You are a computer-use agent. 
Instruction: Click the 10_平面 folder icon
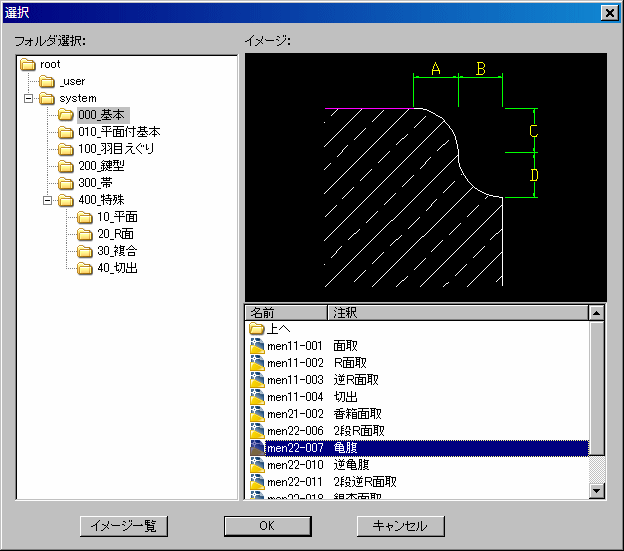(x=85, y=217)
